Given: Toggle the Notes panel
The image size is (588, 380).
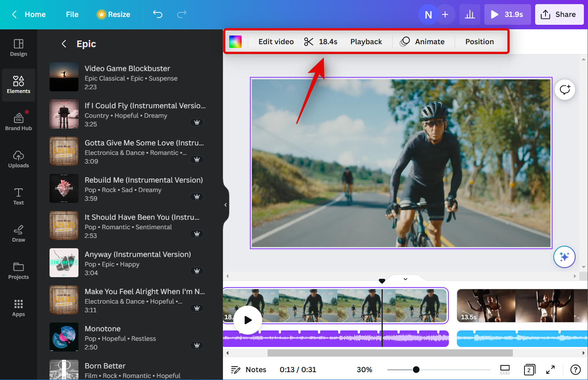Looking at the screenshot, I should tap(249, 370).
